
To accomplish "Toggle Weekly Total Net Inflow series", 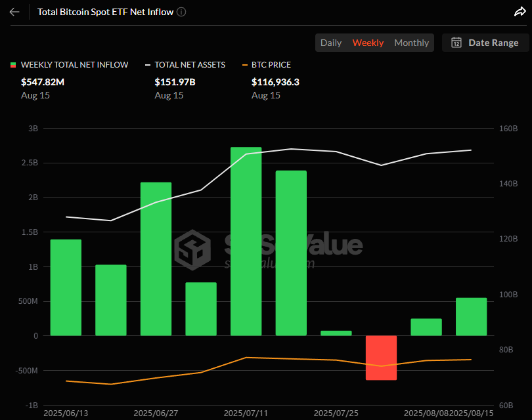I will [x=74, y=65].
